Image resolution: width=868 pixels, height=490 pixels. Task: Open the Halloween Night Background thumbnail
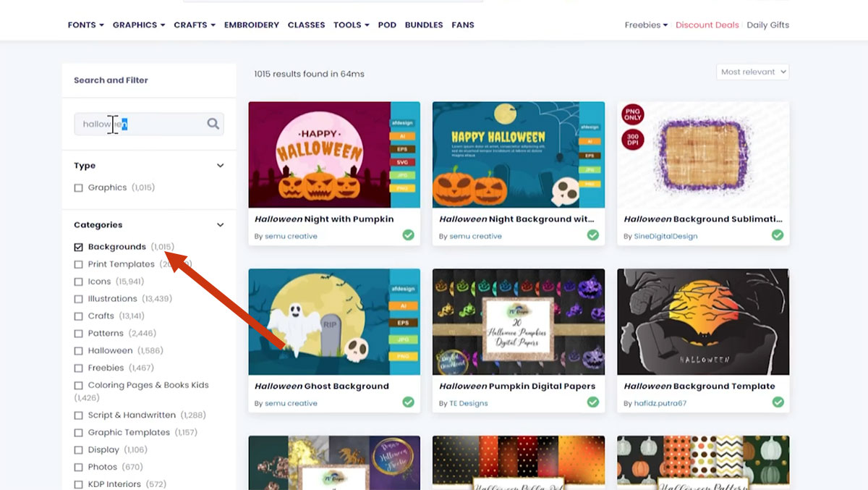click(x=518, y=155)
